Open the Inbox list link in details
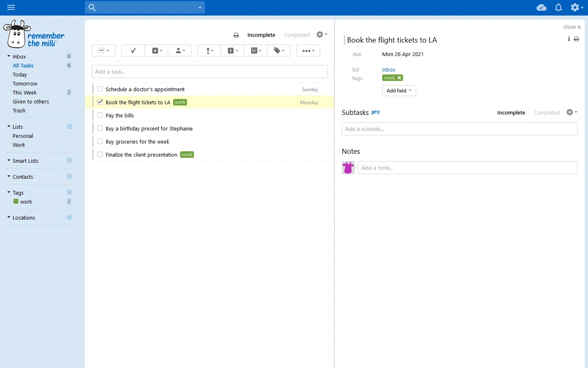 click(x=389, y=70)
